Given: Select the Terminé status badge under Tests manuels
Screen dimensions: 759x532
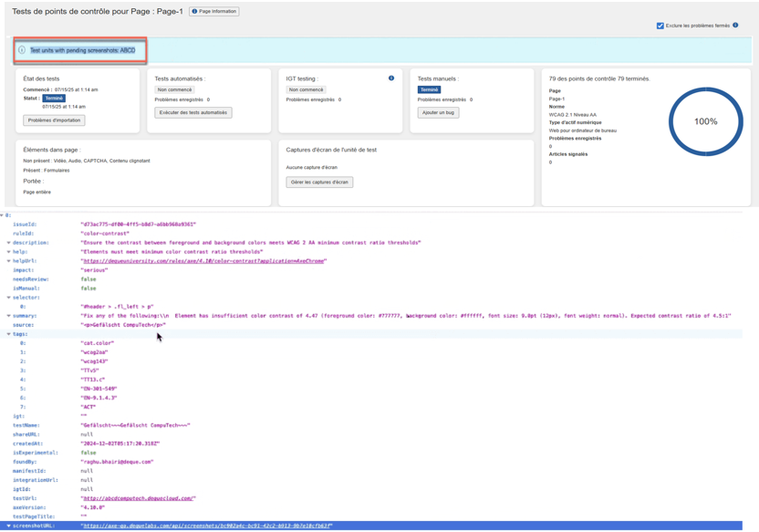Looking at the screenshot, I should pos(429,90).
